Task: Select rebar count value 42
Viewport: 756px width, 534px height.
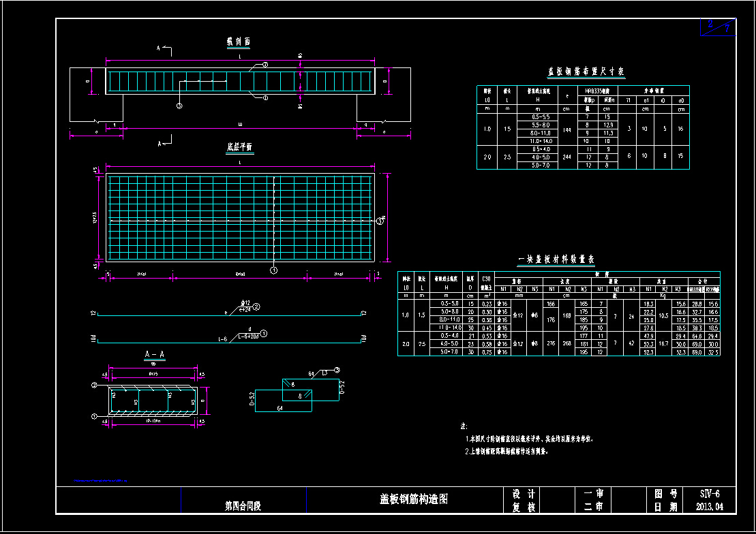Action: [x=631, y=344]
